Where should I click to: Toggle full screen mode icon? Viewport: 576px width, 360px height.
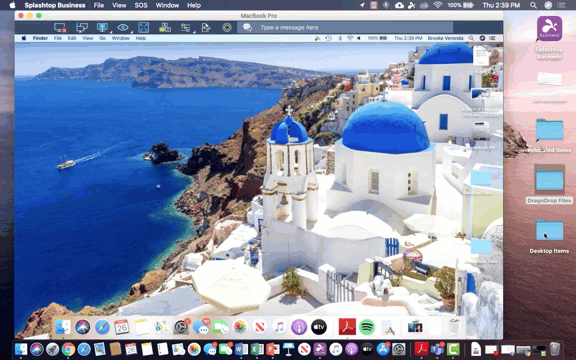(143, 28)
